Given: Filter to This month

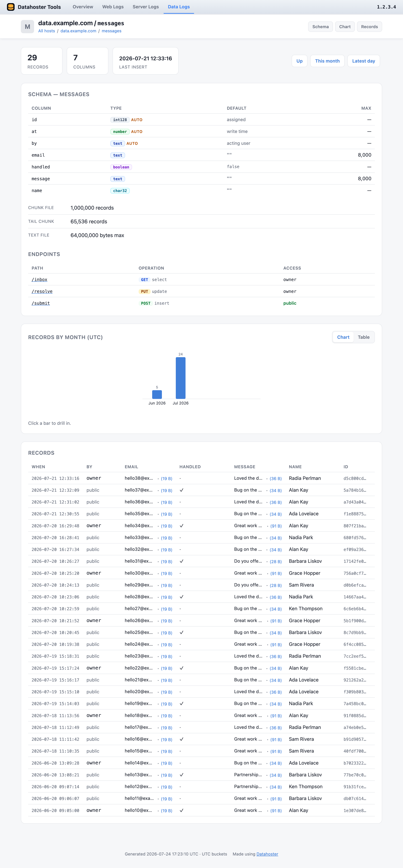Looking at the screenshot, I should pos(327,61).
